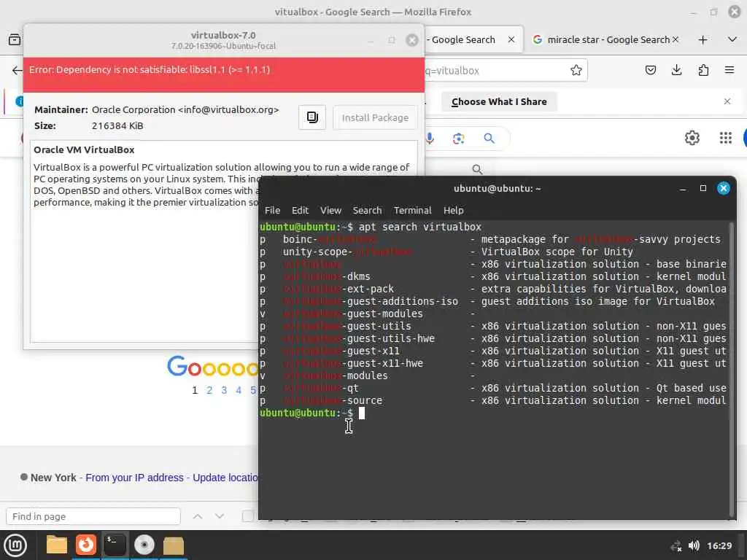Open the Firefox extensions puzzle icon

tap(703, 71)
